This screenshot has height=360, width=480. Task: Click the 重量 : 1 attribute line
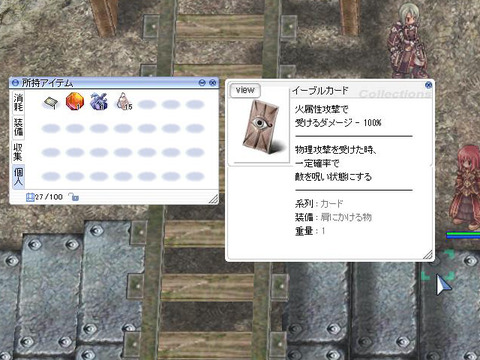310,231
